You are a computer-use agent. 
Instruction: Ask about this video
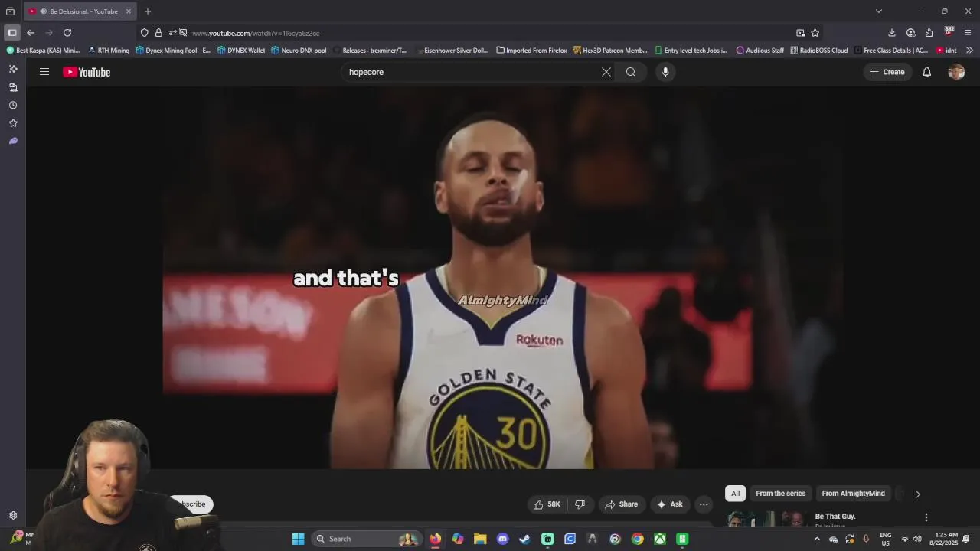[669, 504]
